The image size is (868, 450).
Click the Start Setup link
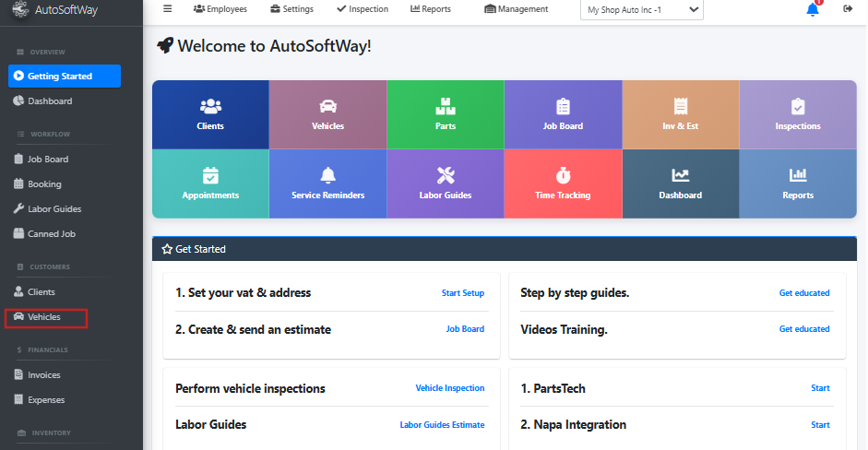point(462,293)
